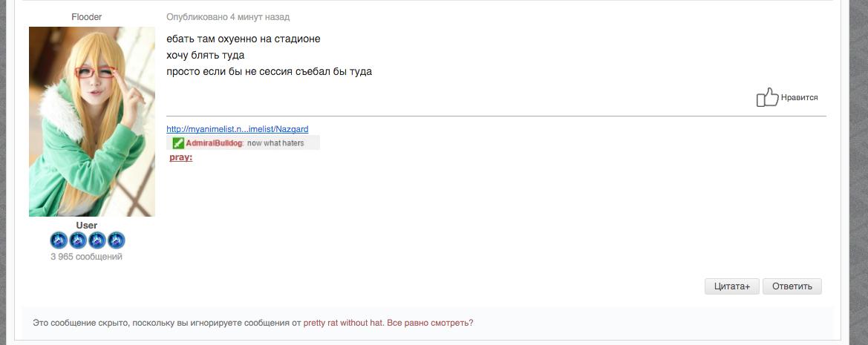Open Flooder's profile via the username
The width and height of the screenshot is (868, 345).
[x=87, y=17]
